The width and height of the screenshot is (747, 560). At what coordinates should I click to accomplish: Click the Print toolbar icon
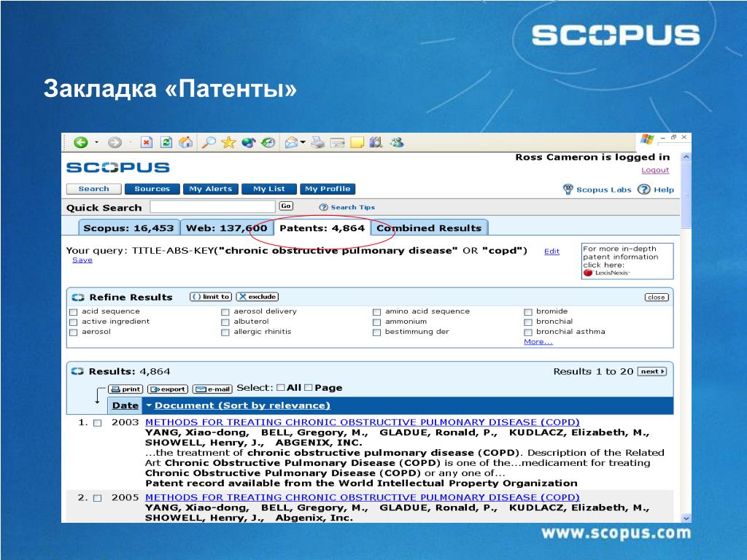click(318, 142)
